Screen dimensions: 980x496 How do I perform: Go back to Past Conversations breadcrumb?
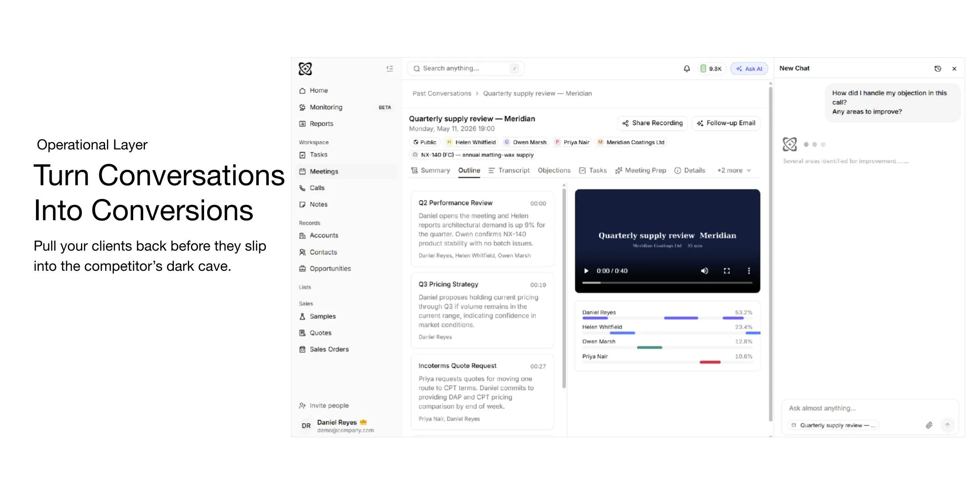click(x=442, y=93)
